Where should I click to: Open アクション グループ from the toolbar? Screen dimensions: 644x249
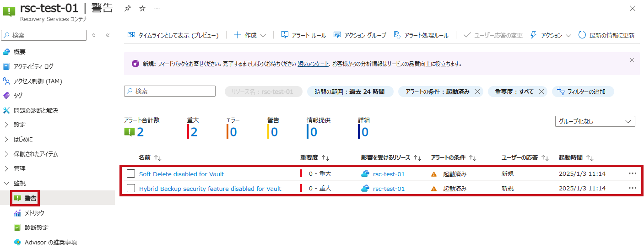(360, 35)
